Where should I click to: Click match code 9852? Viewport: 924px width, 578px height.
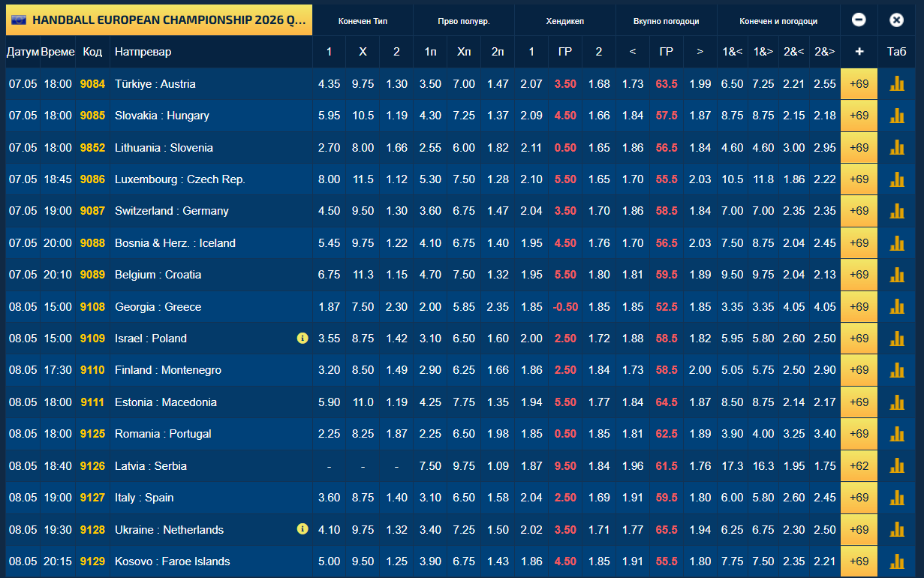coord(93,148)
